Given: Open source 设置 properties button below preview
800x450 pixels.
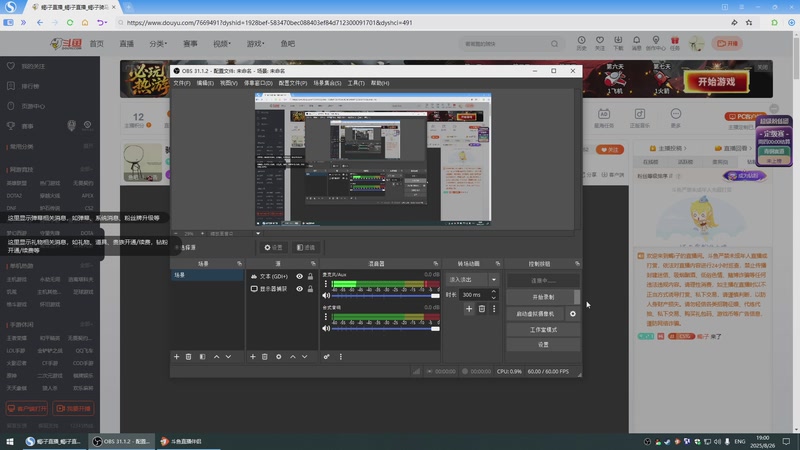Looking at the screenshot, I should click(x=273, y=247).
